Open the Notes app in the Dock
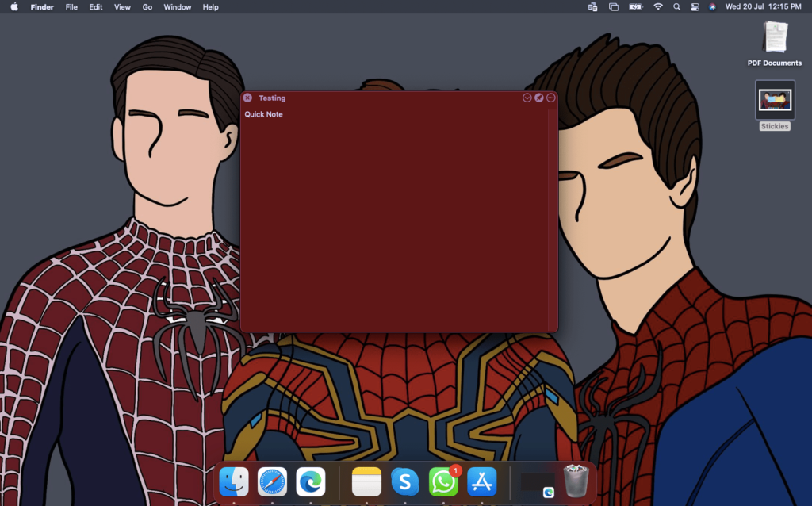The height and width of the screenshot is (506, 812). [x=366, y=481]
